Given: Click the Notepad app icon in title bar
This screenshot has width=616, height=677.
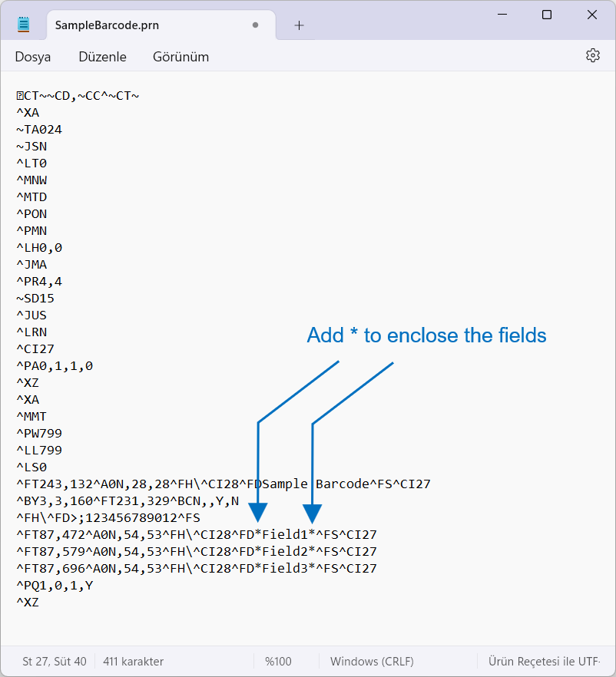Looking at the screenshot, I should (x=24, y=25).
